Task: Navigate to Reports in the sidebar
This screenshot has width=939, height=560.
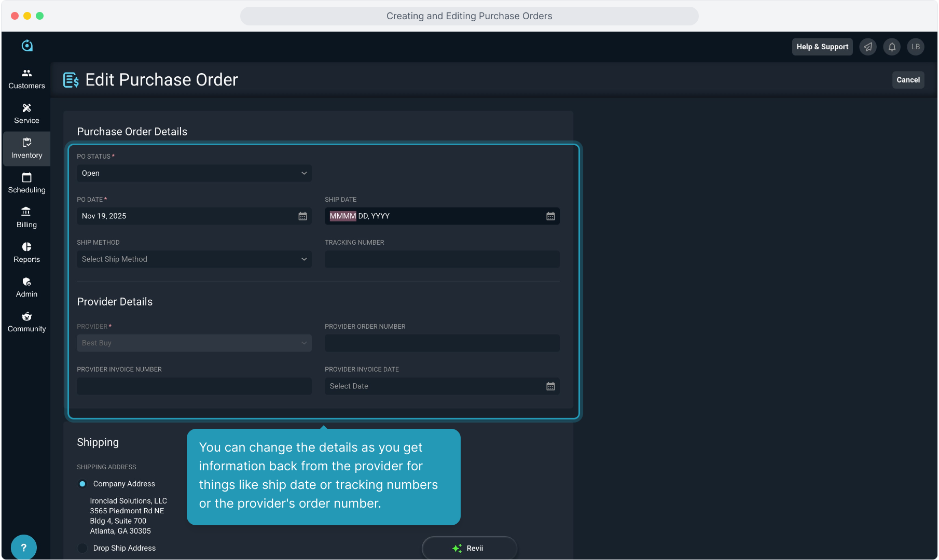Action: click(x=26, y=253)
